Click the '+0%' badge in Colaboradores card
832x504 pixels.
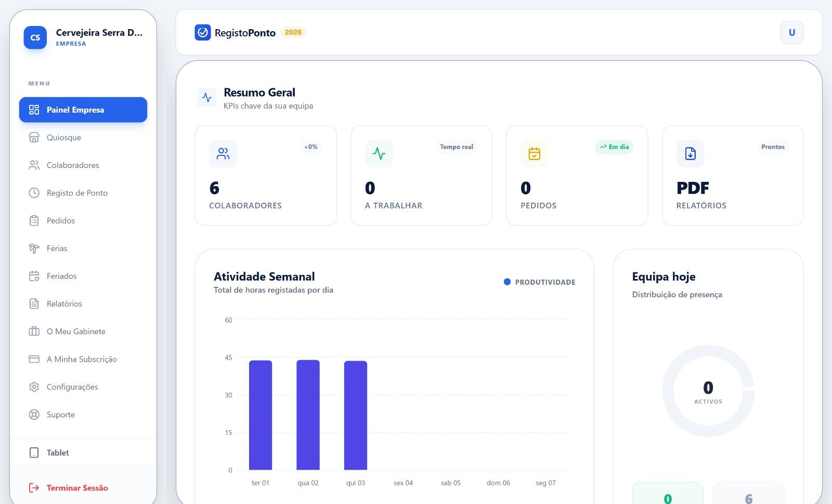click(x=311, y=147)
